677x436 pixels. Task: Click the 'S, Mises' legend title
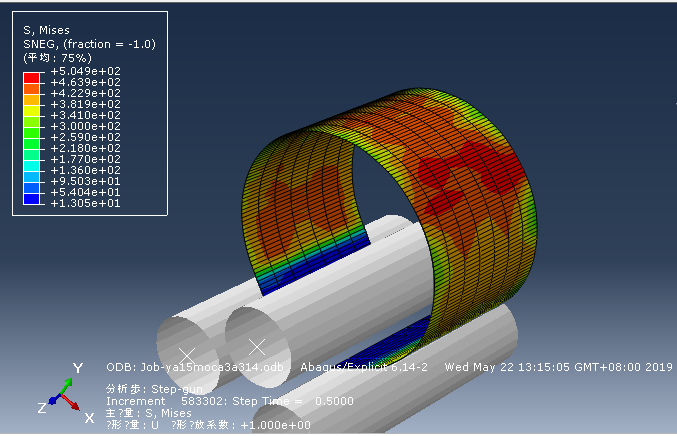tap(46, 30)
